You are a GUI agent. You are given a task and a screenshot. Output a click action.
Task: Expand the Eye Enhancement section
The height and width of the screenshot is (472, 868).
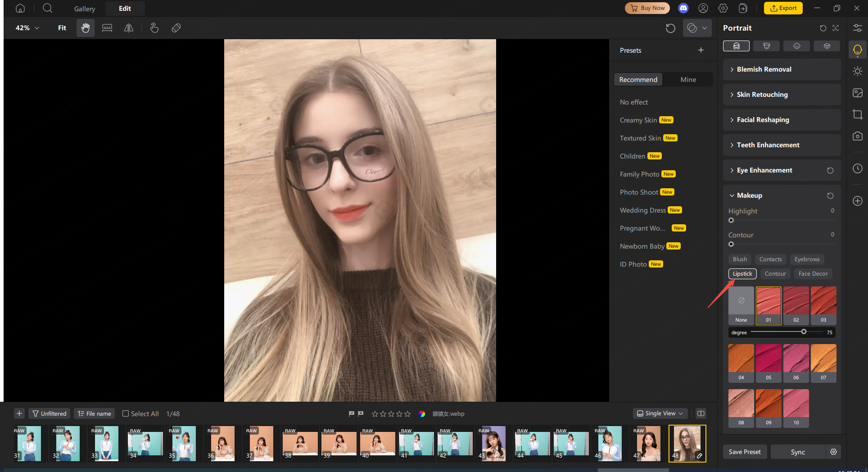782,170
